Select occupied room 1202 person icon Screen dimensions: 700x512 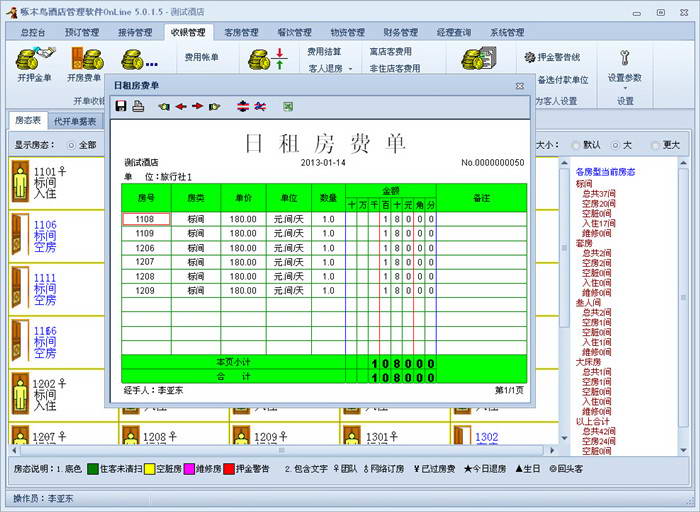20,393
